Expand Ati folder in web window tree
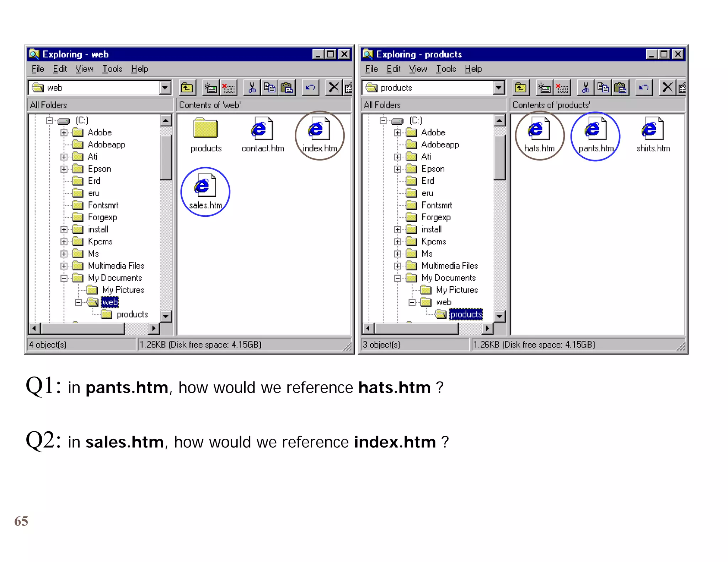 64,157
